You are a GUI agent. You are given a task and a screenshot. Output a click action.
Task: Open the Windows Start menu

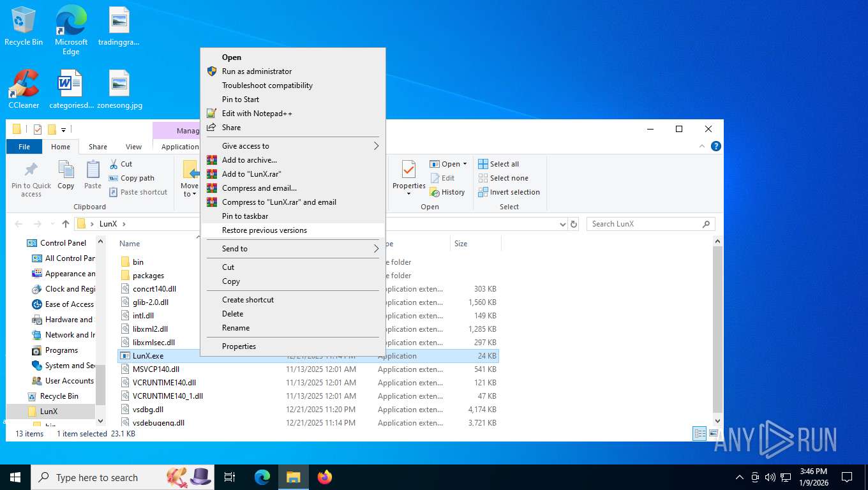(15, 477)
